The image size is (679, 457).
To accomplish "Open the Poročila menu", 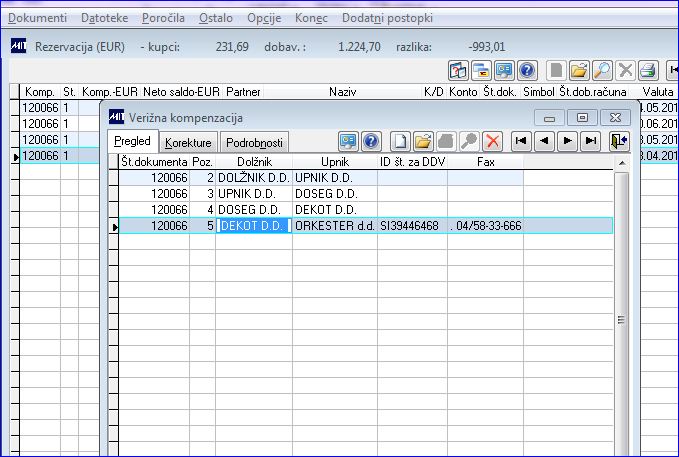I will click(x=163, y=18).
